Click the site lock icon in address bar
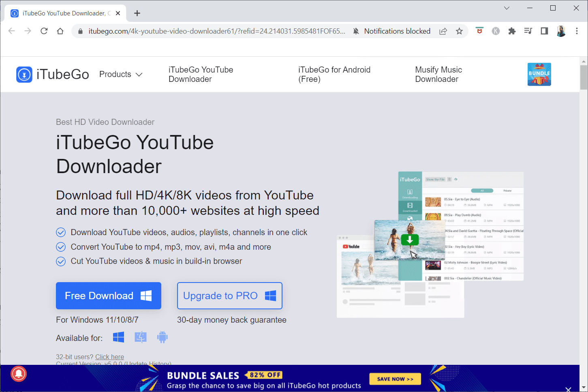This screenshot has height=392, width=588. 80,31
